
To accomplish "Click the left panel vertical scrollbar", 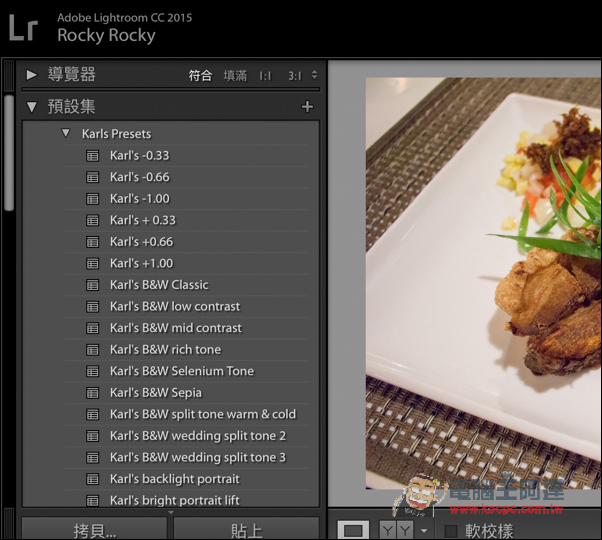I will [9, 150].
